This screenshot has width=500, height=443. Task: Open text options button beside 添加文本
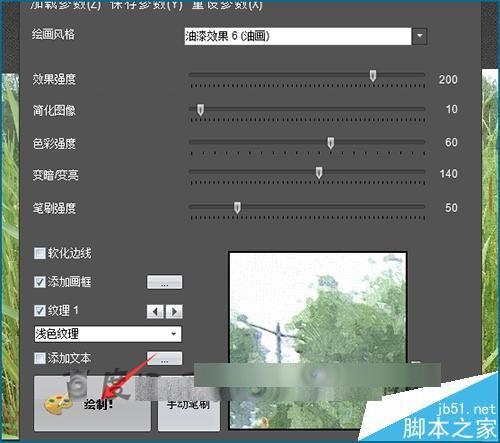[164, 358]
